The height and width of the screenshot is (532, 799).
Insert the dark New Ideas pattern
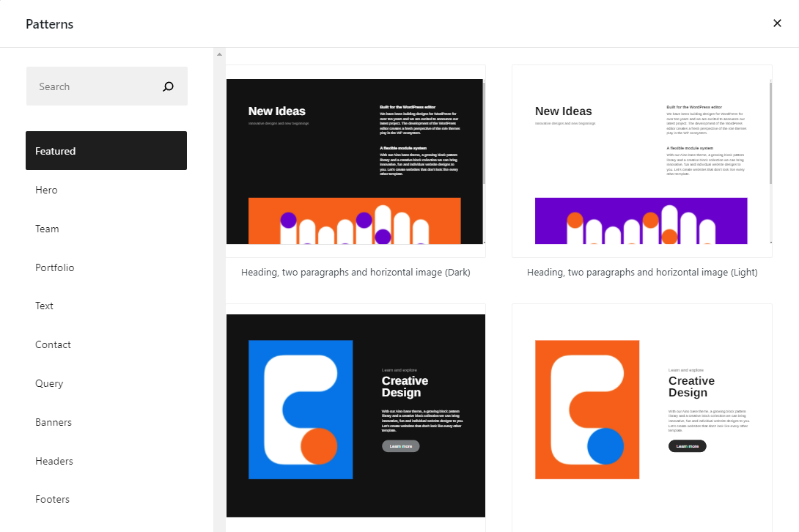point(356,163)
